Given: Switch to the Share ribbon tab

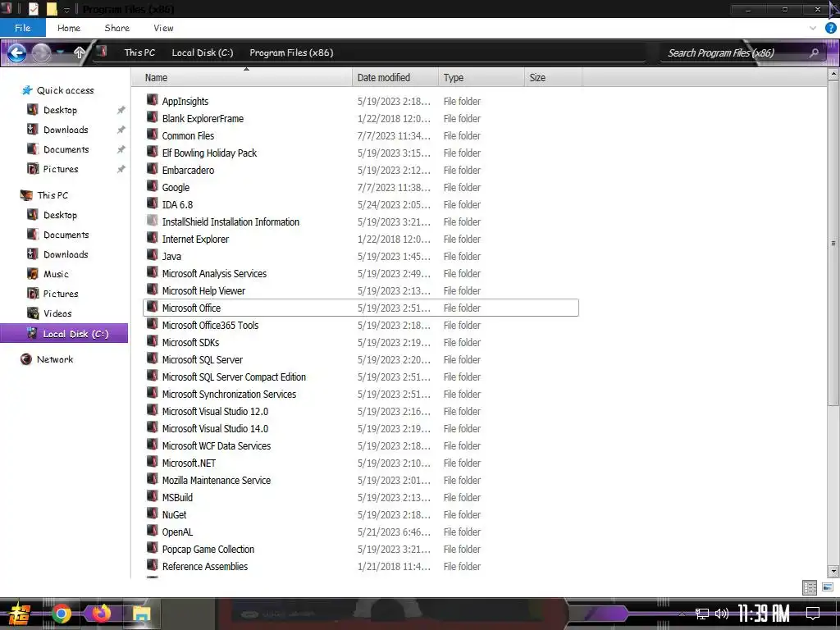Looking at the screenshot, I should click(116, 28).
